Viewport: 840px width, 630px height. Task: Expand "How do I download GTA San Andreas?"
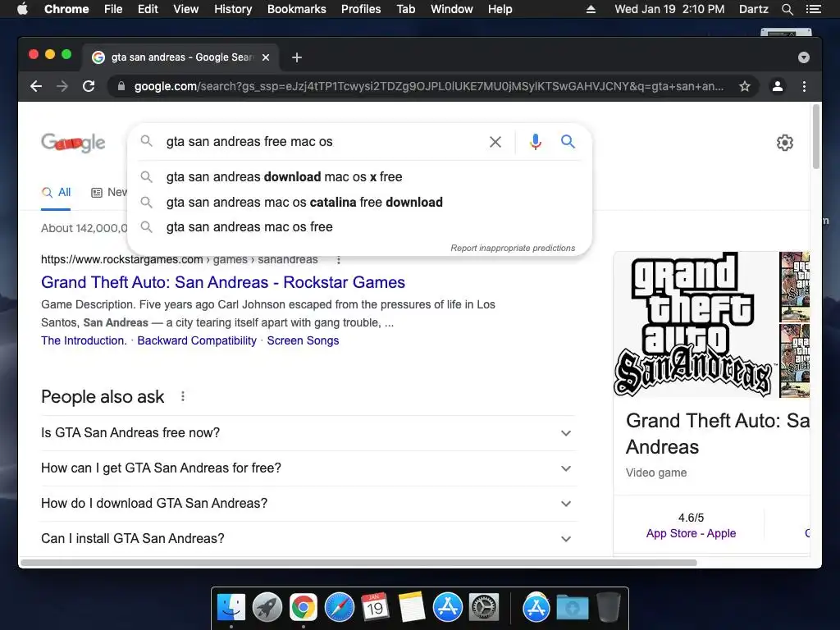point(308,504)
